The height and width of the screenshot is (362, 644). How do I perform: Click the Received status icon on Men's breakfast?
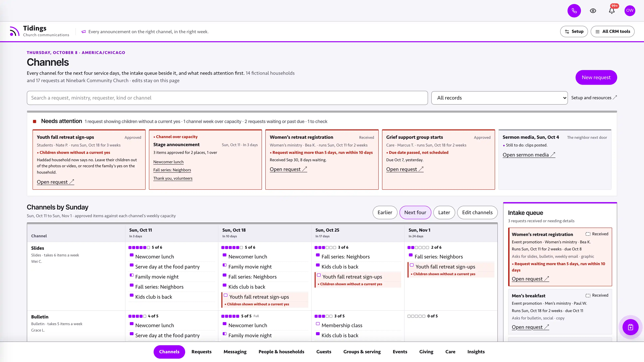(588, 295)
